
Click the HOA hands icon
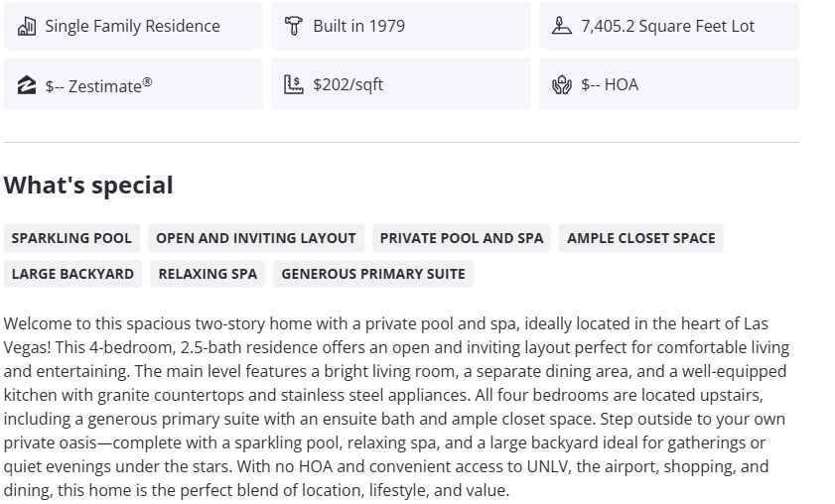coord(562,84)
